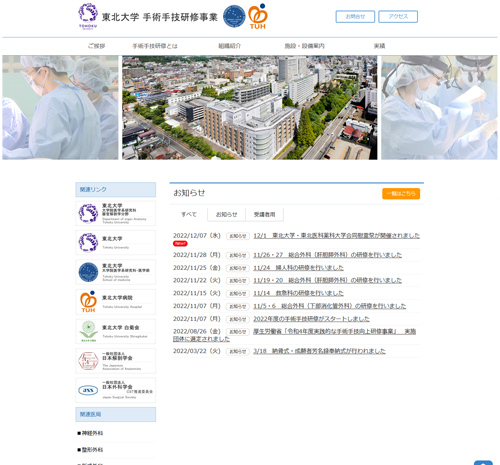Select the すべて news tab
Viewport: 500px width, 465px height.
189,214
